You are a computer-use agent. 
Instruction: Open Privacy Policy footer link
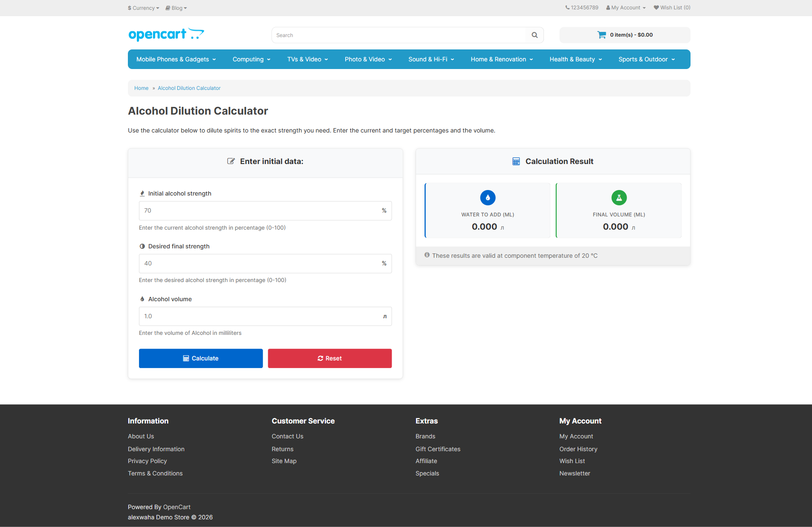[x=147, y=461]
